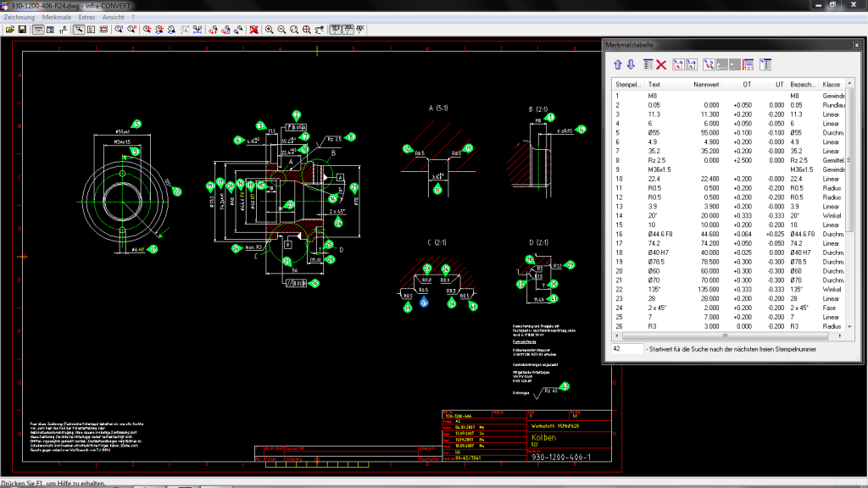Image resolution: width=868 pixels, height=488 pixels.
Task: Click the red X delete icon in main toolbar
Action: coord(253,30)
